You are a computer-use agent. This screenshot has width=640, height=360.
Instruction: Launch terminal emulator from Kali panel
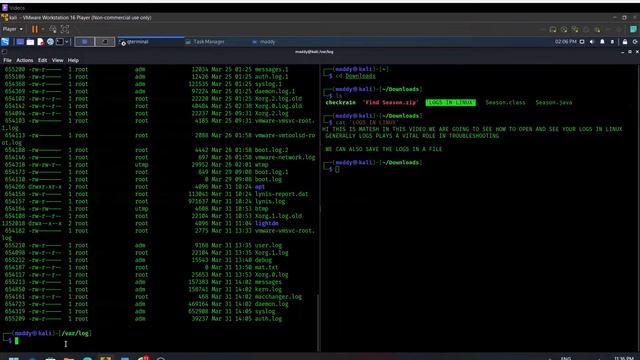coord(60,42)
